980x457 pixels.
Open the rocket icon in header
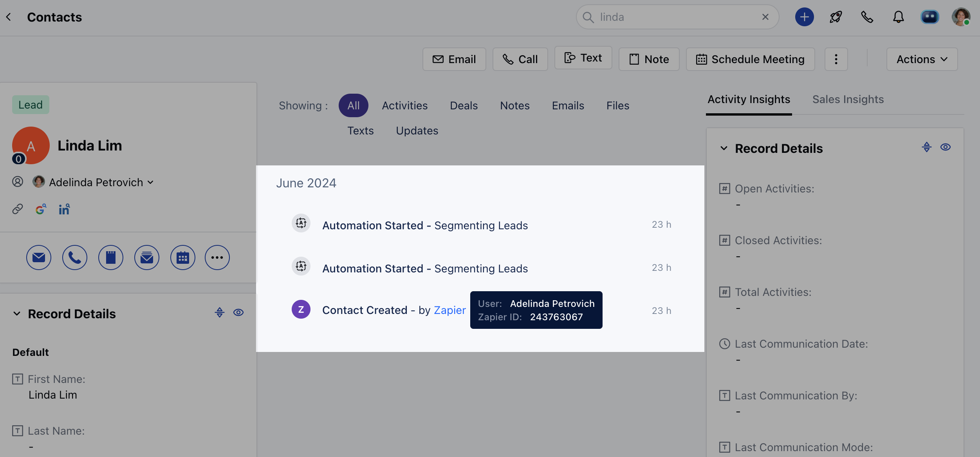pos(836,17)
